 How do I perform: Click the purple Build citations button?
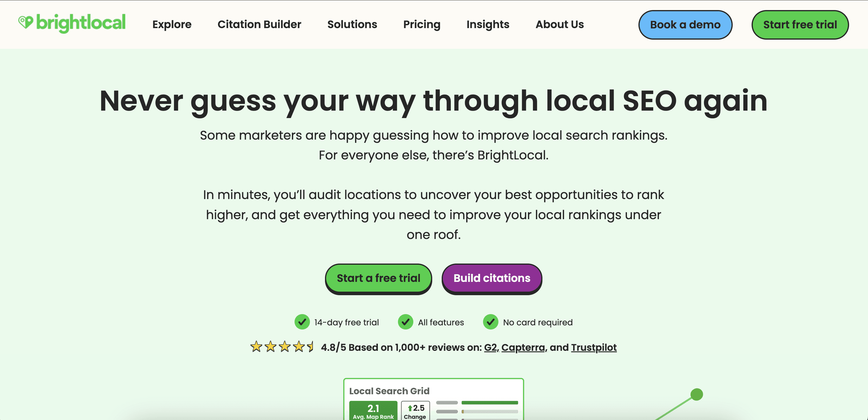492,278
